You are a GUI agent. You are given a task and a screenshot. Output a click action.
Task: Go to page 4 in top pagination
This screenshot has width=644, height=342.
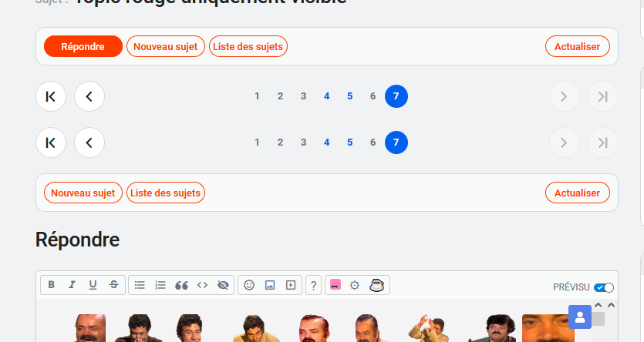[327, 96]
